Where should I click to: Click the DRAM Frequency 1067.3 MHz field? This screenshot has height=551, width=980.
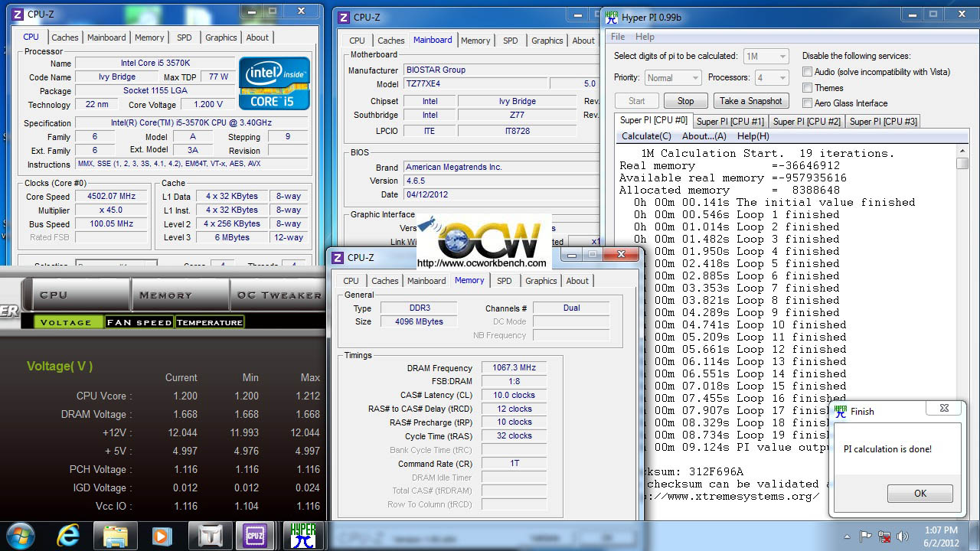point(514,368)
